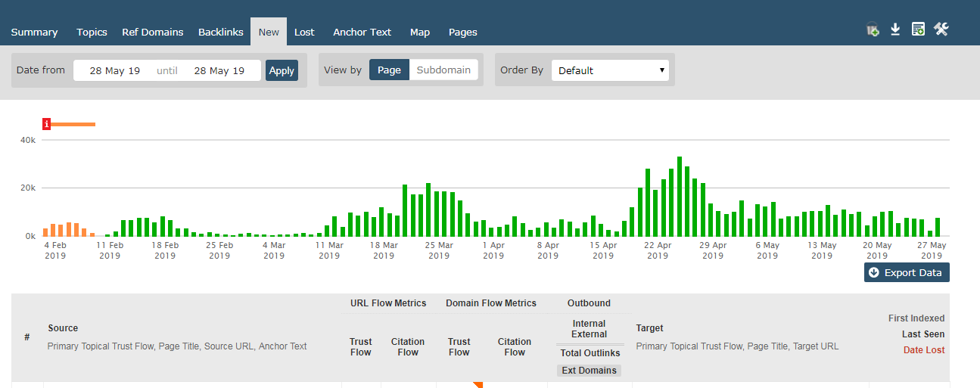Click the 27 May 2019 axis label

point(932,250)
